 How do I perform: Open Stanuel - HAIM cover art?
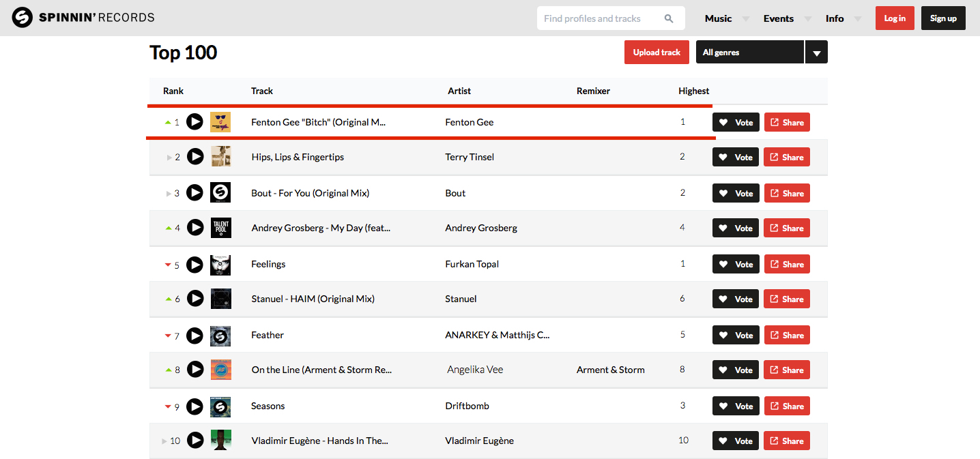coord(220,299)
